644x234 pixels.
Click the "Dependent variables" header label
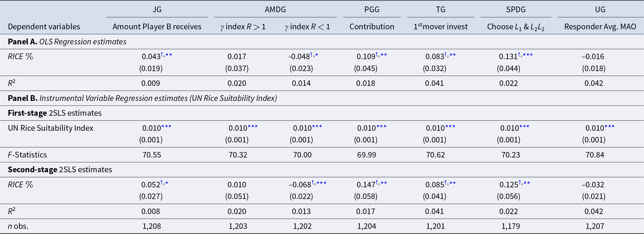point(44,27)
